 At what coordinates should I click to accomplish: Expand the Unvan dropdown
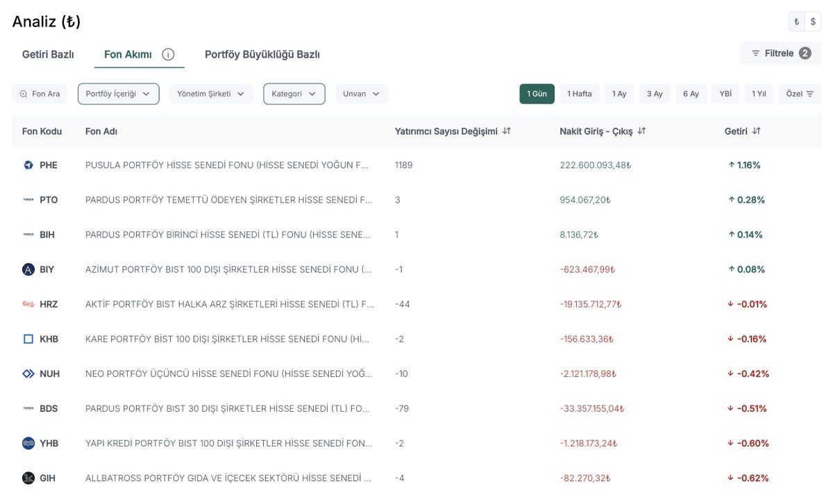click(362, 94)
